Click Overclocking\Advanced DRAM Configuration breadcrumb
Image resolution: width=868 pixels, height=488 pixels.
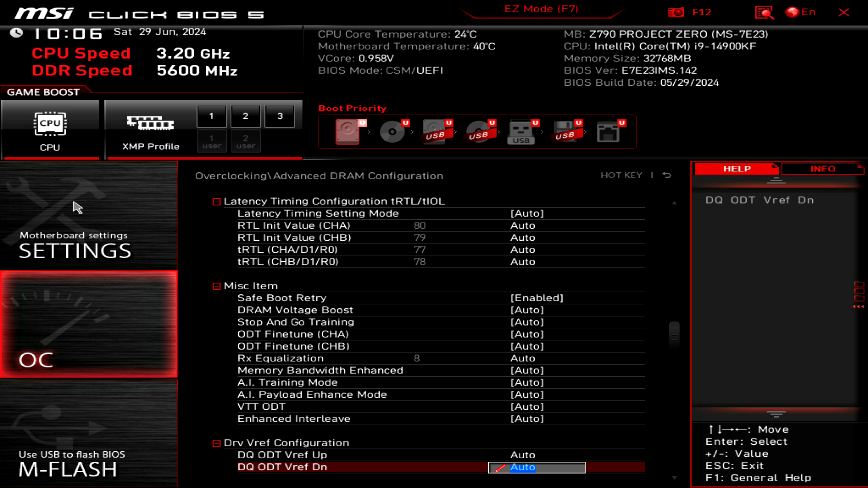tap(319, 176)
